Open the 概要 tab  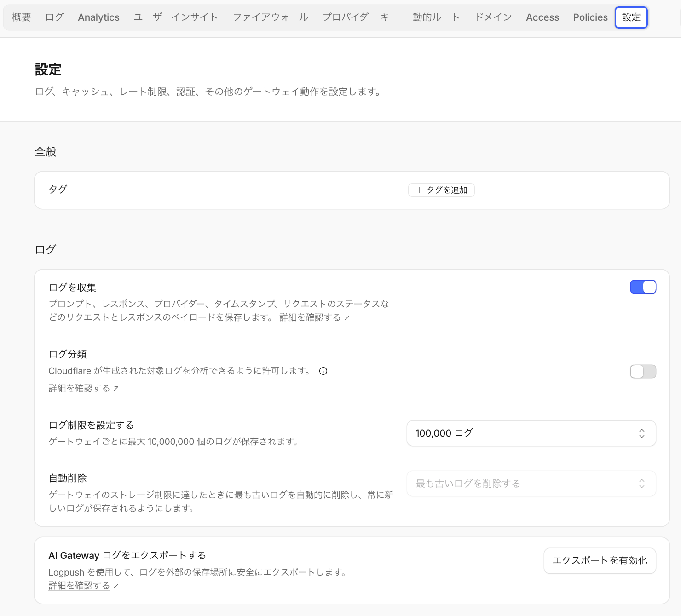22,17
